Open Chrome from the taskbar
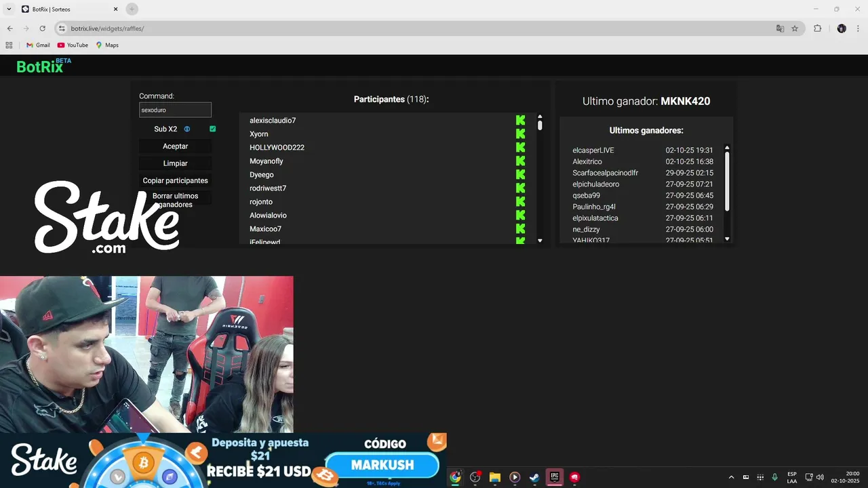The width and height of the screenshot is (868, 488). pos(455,477)
